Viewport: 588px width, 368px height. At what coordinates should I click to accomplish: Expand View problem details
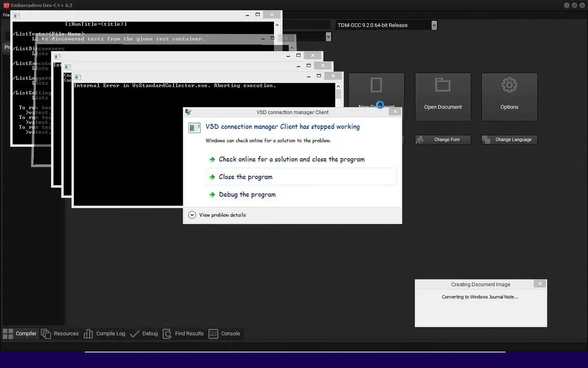point(217,215)
